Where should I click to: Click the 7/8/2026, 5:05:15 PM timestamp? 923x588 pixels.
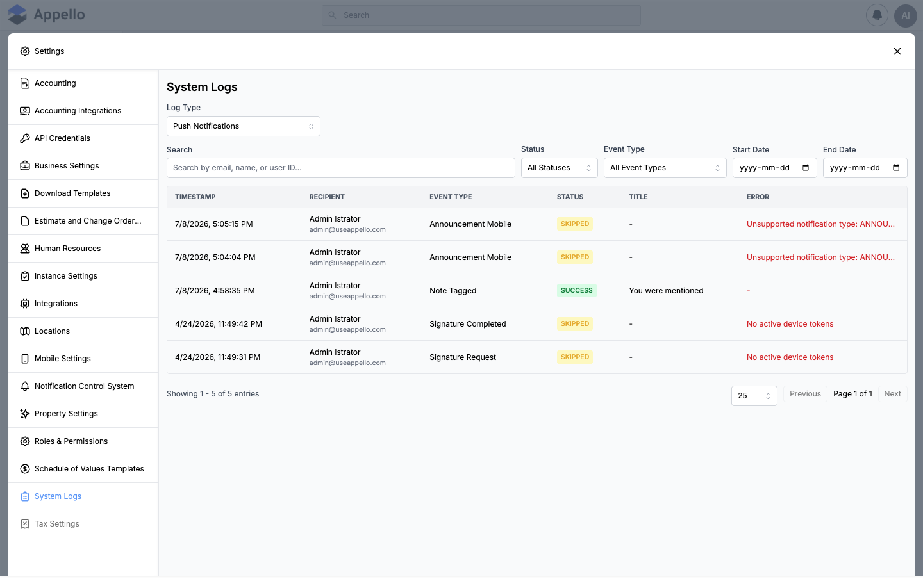tap(214, 224)
